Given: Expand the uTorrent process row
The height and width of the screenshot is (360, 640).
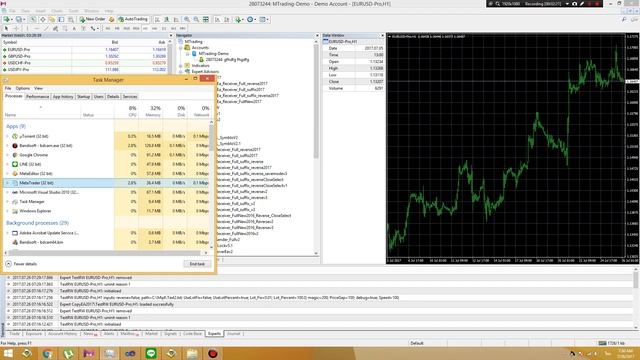Looking at the screenshot, I should (x=7, y=136).
